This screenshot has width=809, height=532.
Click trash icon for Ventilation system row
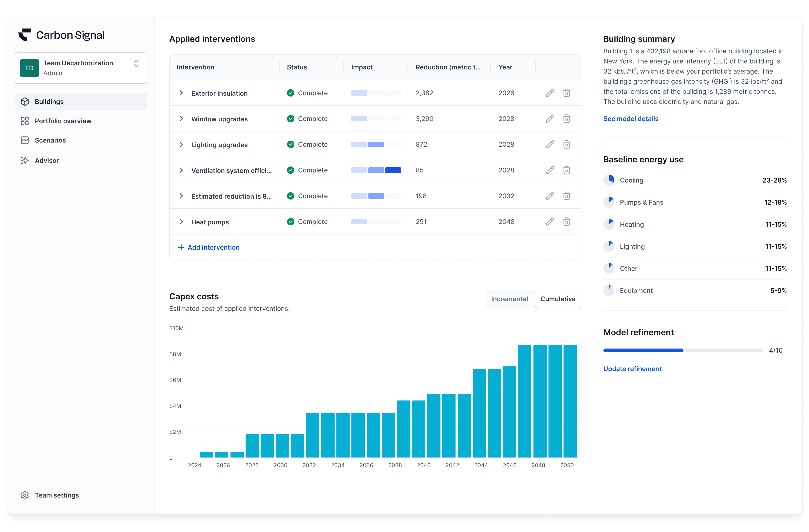click(x=566, y=170)
